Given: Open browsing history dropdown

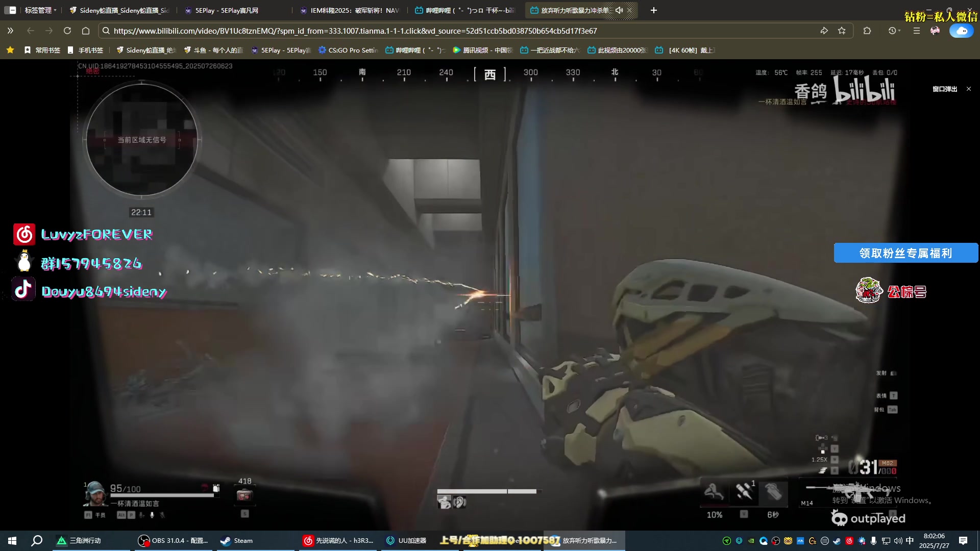Looking at the screenshot, I should point(894,31).
